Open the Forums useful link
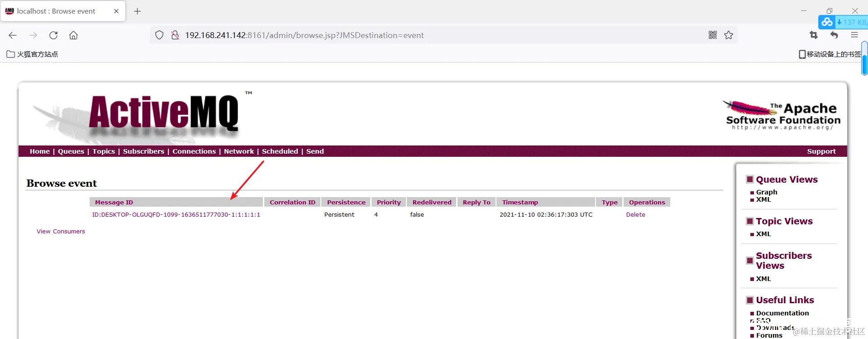Screen dimensions: 868x339 coord(769,335)
